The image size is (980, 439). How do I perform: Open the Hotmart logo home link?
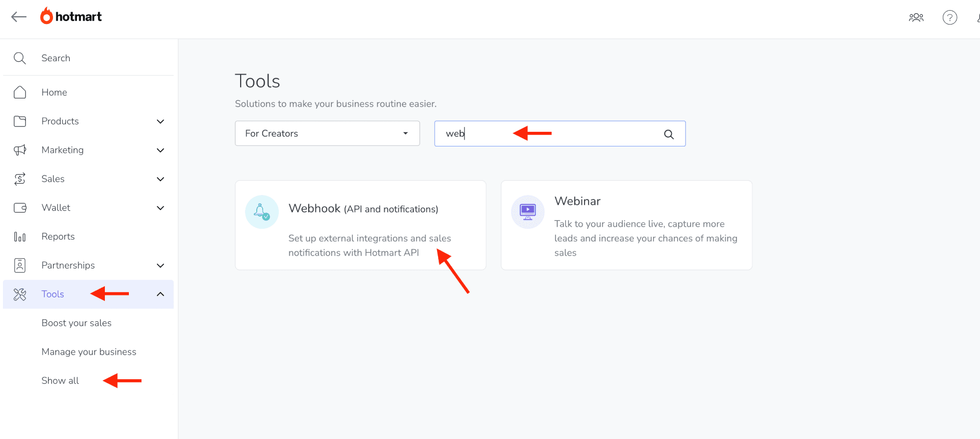[x=71, y=16]
